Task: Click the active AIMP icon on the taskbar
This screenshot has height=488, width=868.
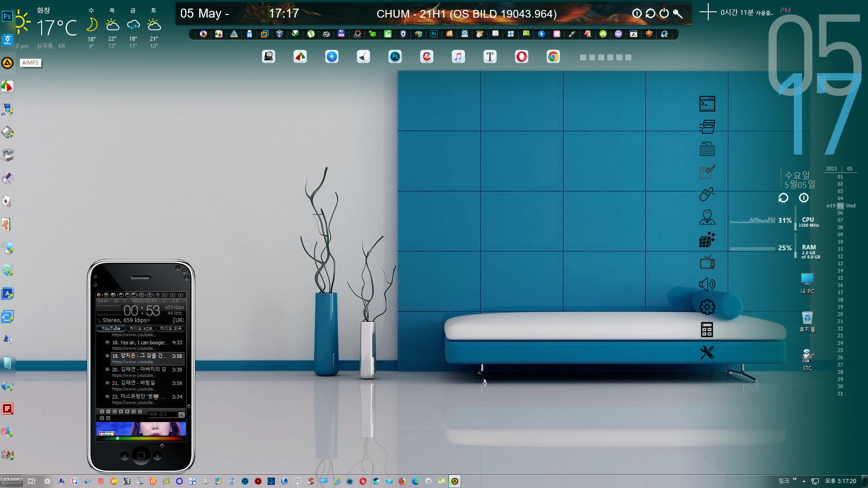Action: [x=454, y=481]
